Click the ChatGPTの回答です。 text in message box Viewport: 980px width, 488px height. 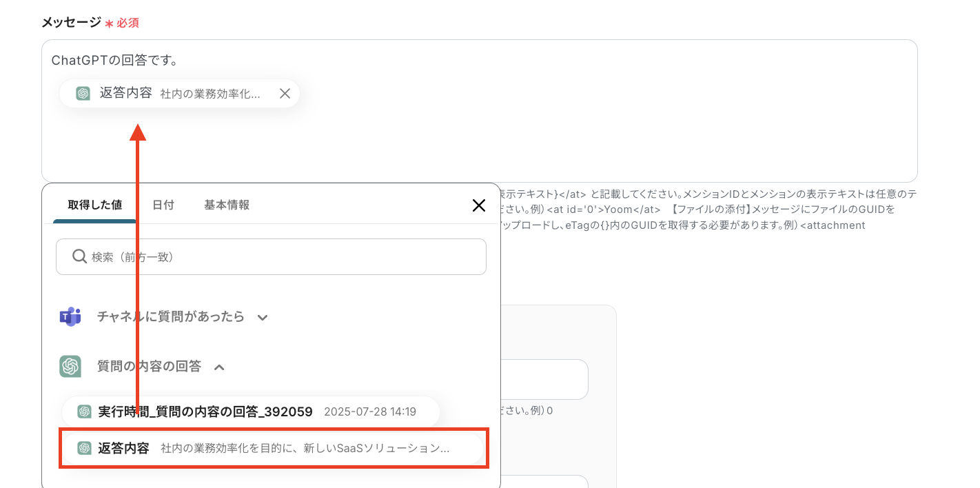pos(115,61)
